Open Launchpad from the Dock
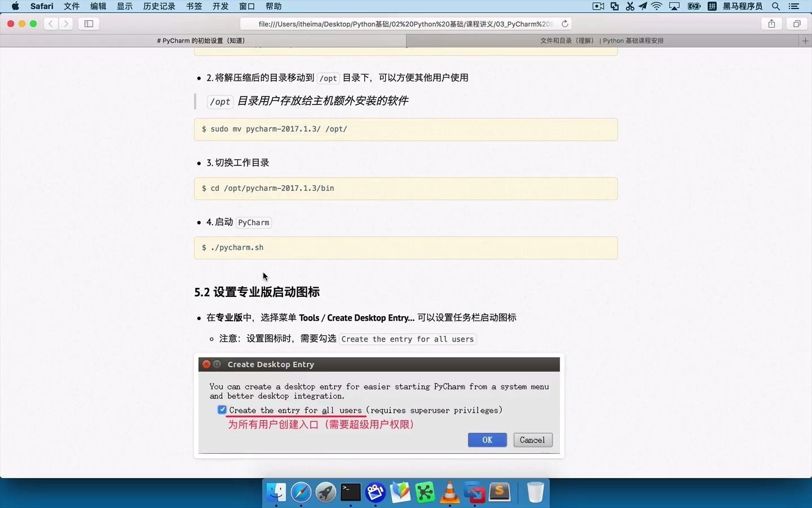The height and width of the screenshot is (508, 812). pyautogui.click(x=326, y=492)
